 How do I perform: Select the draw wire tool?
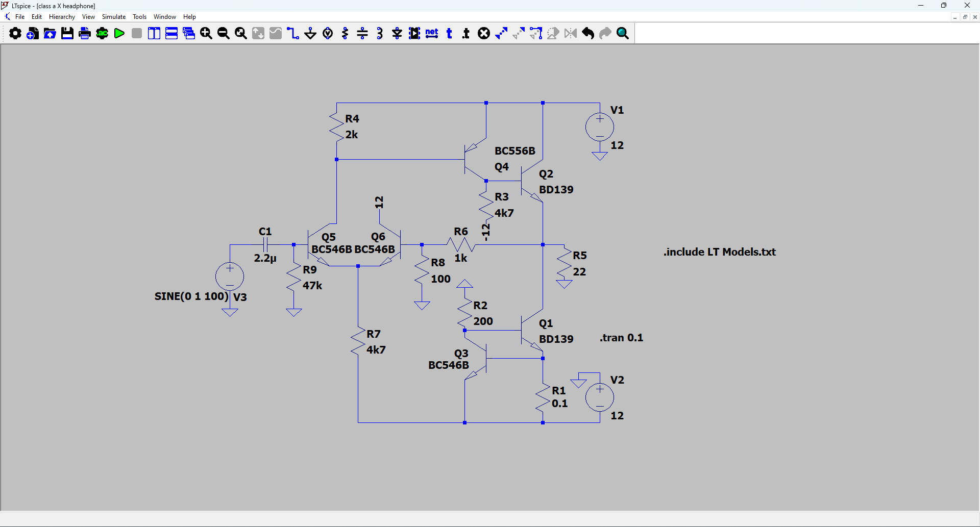click(x=293, y=34)
